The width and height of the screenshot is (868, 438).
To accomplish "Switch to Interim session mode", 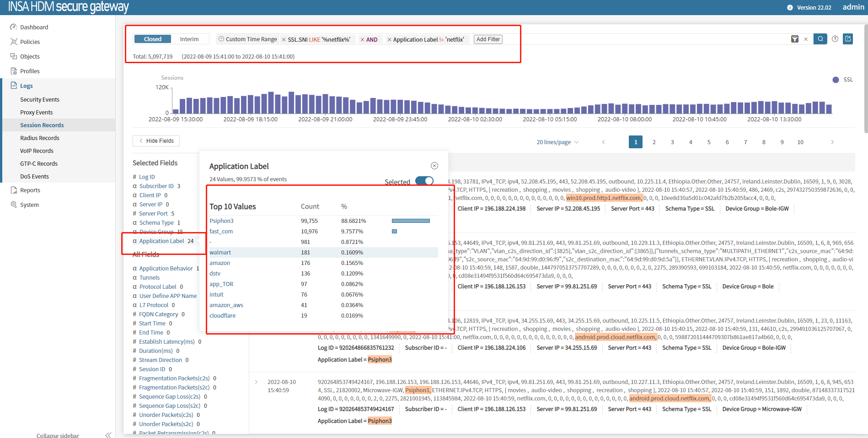I will point(189,39).
